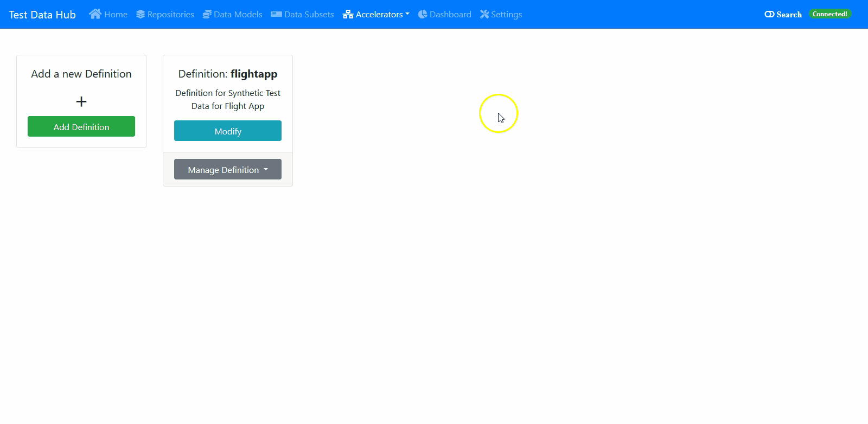Click the Repositories stack icon
This screenshot has width=868, height=424.
pos(141,15)
